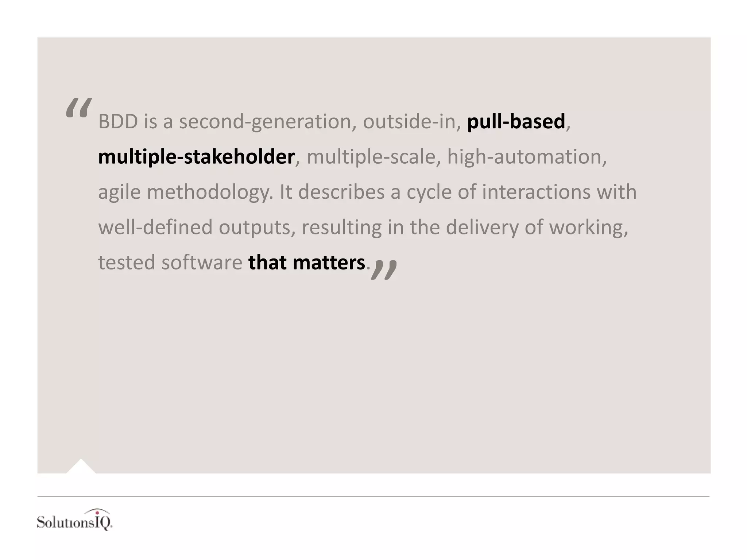The image size is (747, 560).
Task: Click the word "second-generation"
Action: (x=265, y=122)
